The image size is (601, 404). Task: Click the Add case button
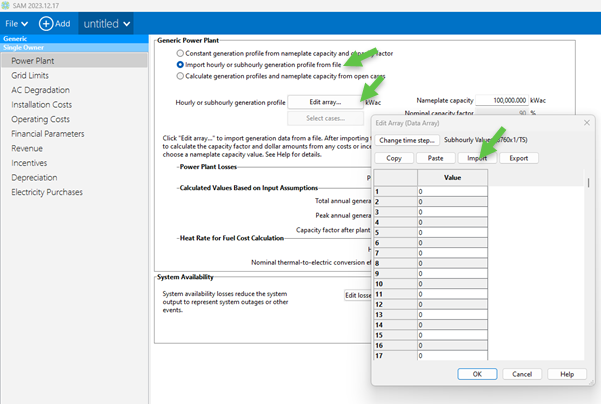(55, 22)
